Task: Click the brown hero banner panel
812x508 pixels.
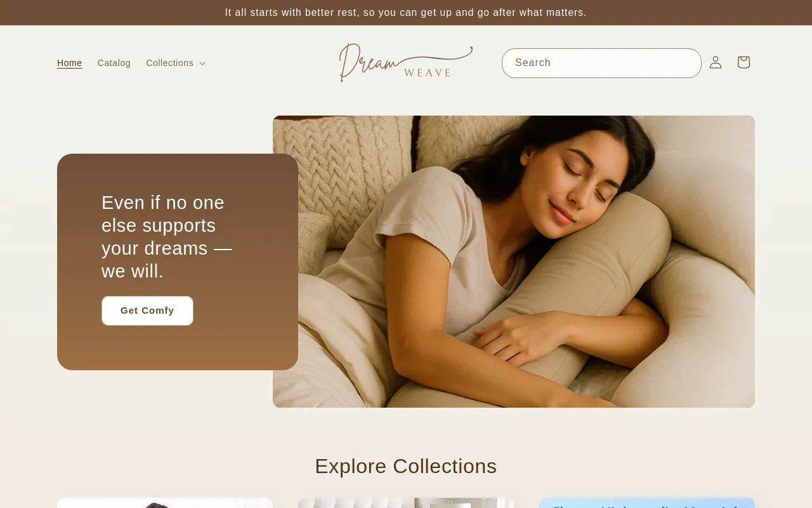Action: point(178,262)
